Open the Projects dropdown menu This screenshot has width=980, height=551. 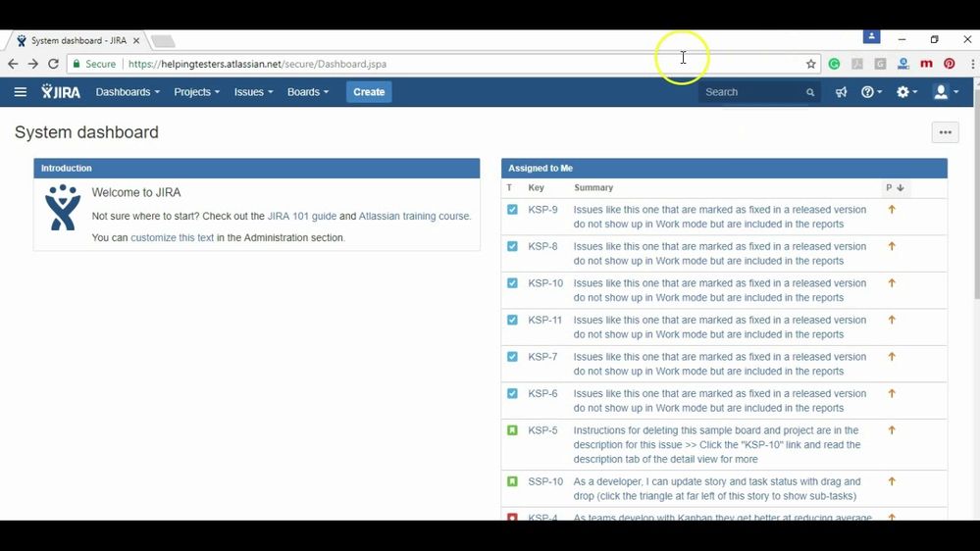pyautogui.click(x=197, y=92)
